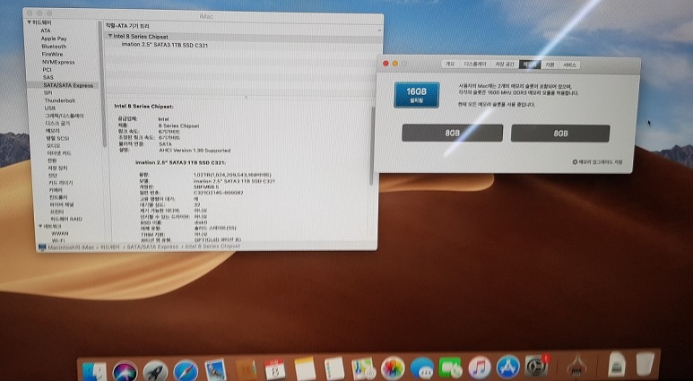Select WWAN under network section
The height and width of the screenshot is (381, 693).
click(x=60, y=233)
